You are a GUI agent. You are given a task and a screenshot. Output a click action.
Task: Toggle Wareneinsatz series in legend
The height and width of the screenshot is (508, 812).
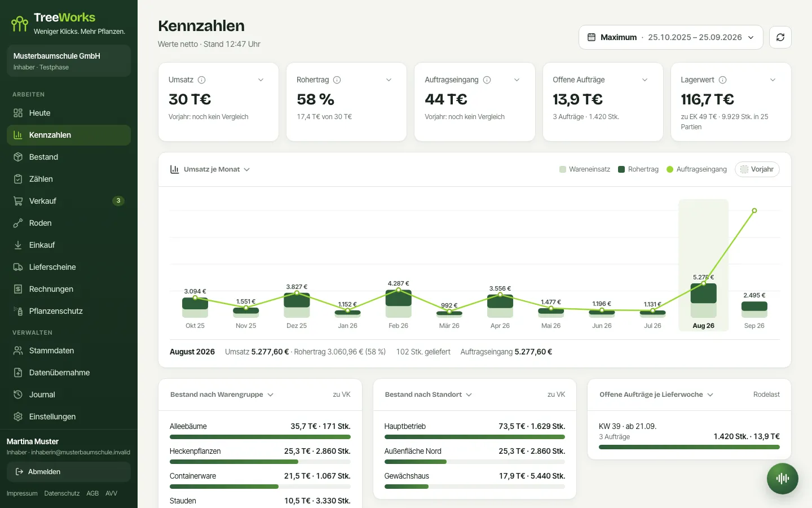coord(585,169)
